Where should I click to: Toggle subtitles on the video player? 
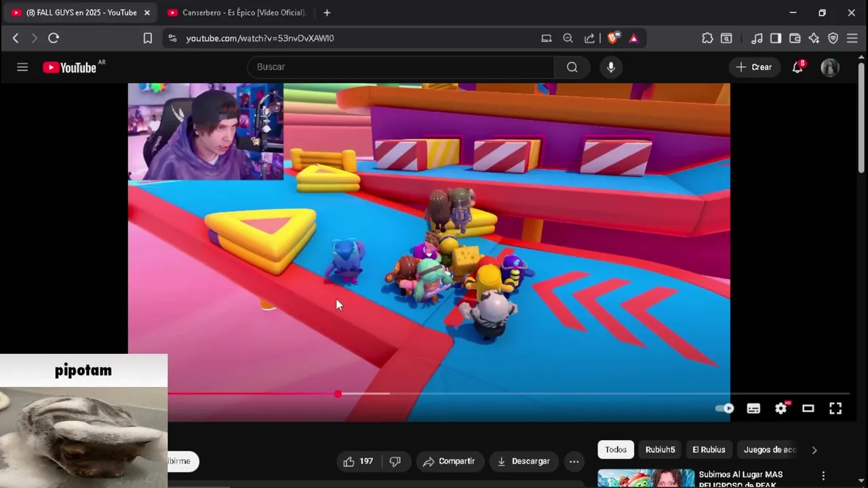coord(753,408)
